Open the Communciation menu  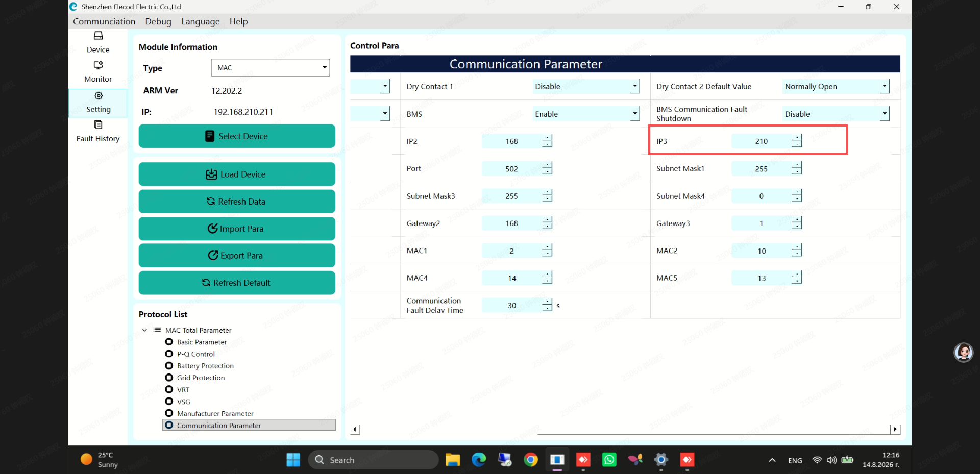pyautogui.click(x=104, y=21)
